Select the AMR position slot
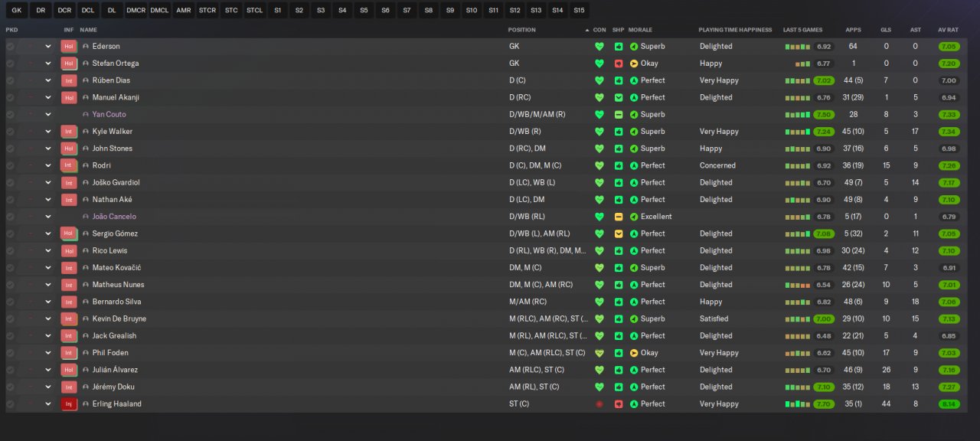The width and height of the screenshot is (980, 441). [x=184, y=11]
